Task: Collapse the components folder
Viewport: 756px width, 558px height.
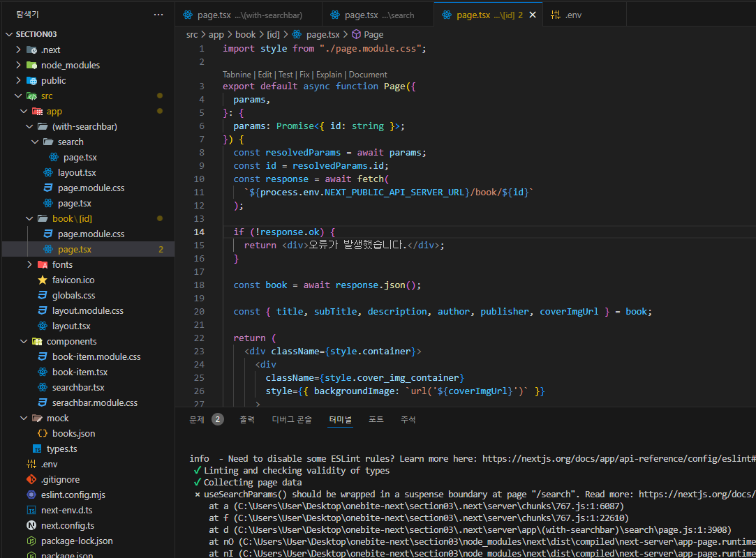Action: click(24, 341)
